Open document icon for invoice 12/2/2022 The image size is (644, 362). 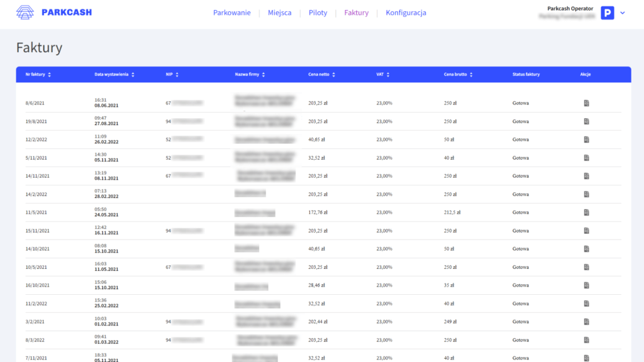click(586, 140)
